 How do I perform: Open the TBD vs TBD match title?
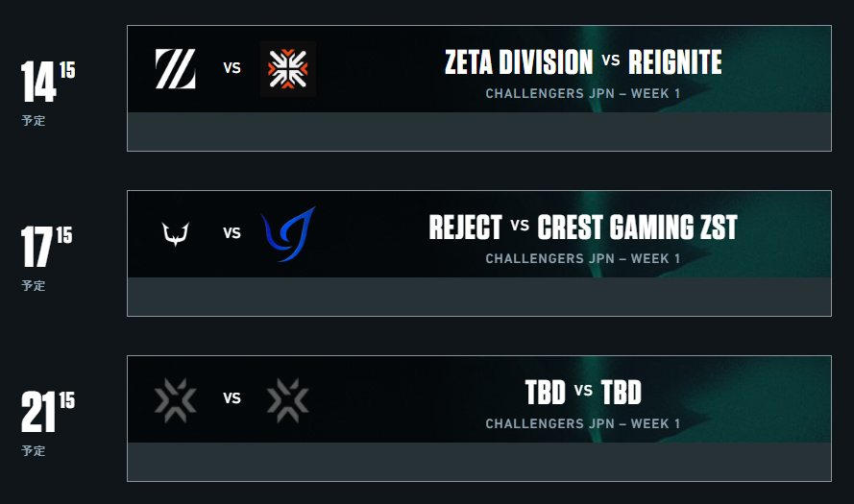[x=583, y=392]
